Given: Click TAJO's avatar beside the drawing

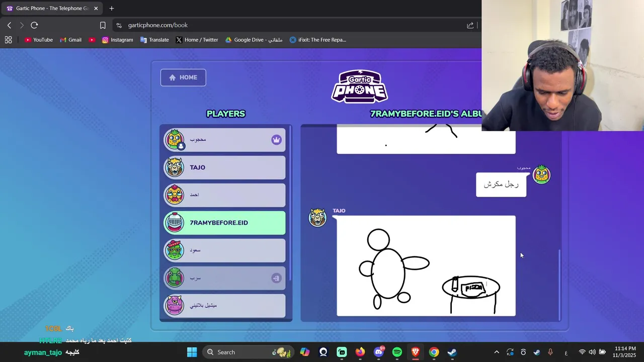Looking at the screenshot, I should click(317, 217).
